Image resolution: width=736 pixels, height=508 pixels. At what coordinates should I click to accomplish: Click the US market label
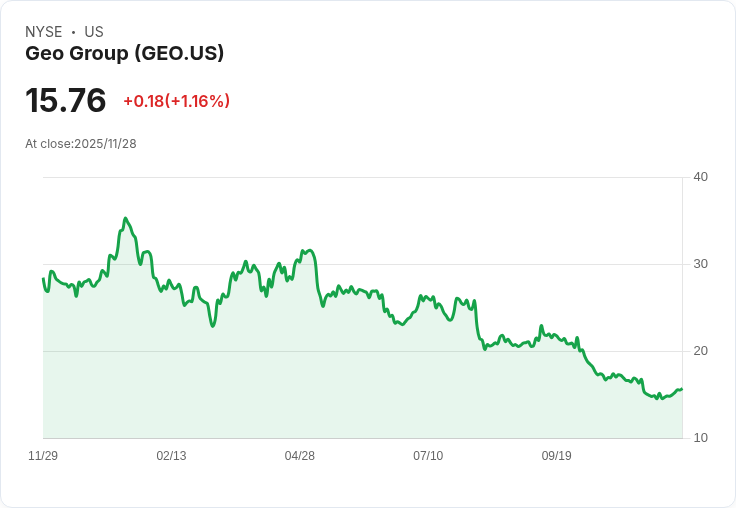click(94, 32)
